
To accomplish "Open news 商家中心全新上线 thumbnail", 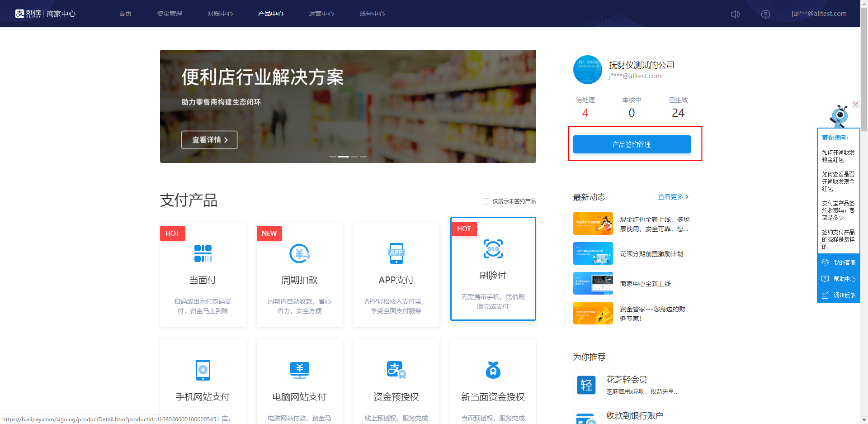I will (593, 283).
